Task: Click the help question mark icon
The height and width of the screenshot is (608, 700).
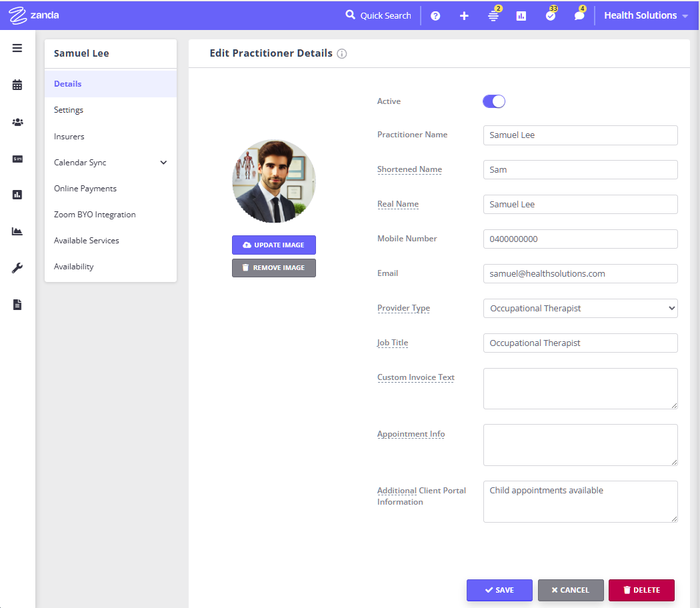Action: click(435, 16)
